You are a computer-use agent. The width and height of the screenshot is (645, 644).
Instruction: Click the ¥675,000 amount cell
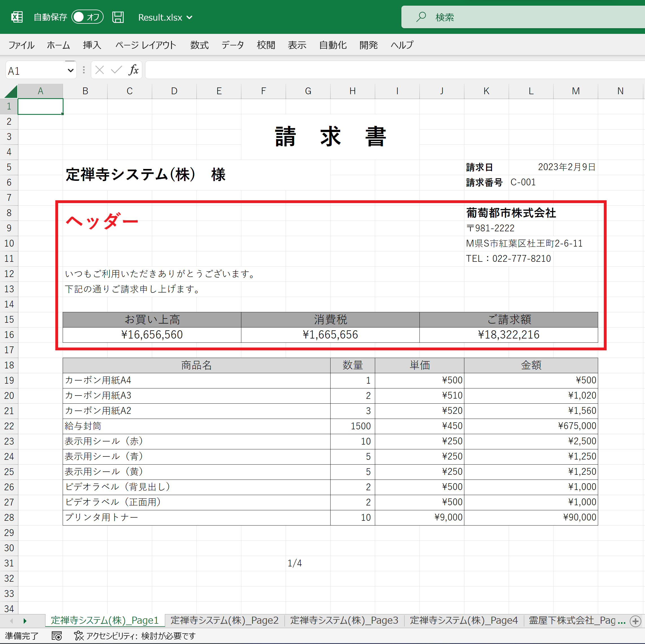(x=531, y=426)
